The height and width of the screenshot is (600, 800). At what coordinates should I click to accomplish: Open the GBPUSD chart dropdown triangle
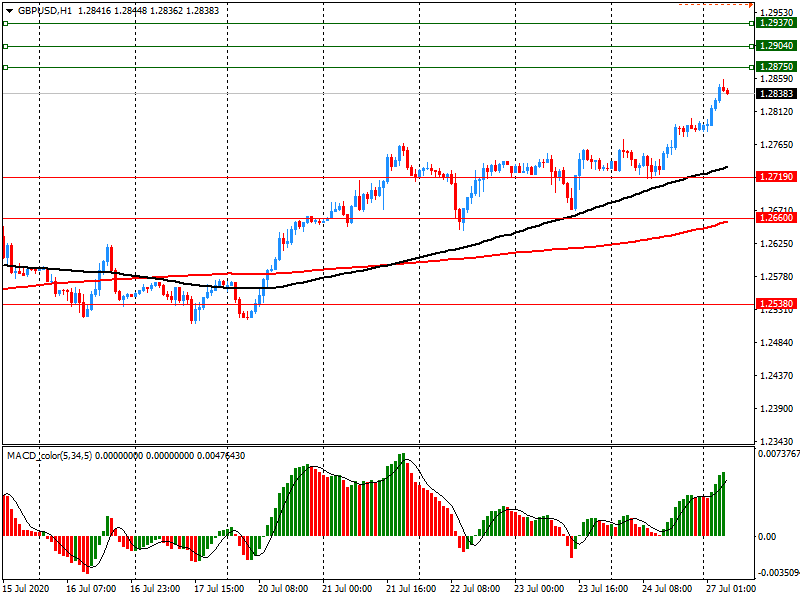pyautogui.click(x=9, y=11)
